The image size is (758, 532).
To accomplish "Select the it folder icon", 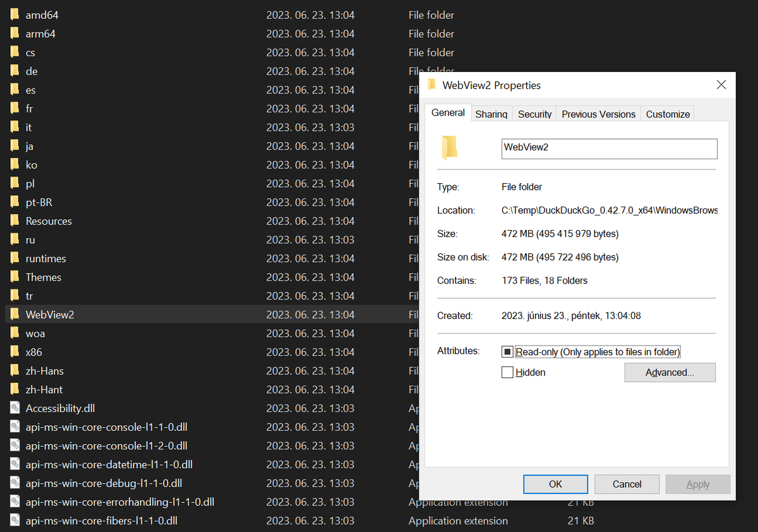I will coord(15,127).
